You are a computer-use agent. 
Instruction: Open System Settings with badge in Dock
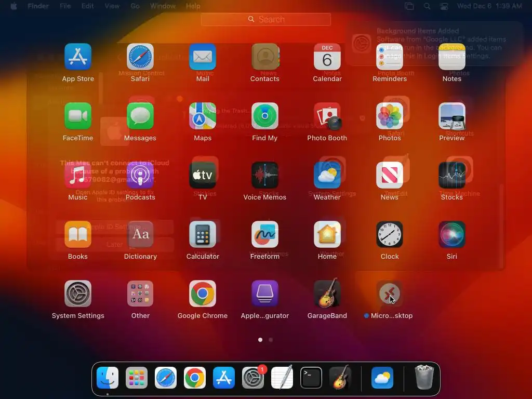pyautogui.click(x=253, y=378)
